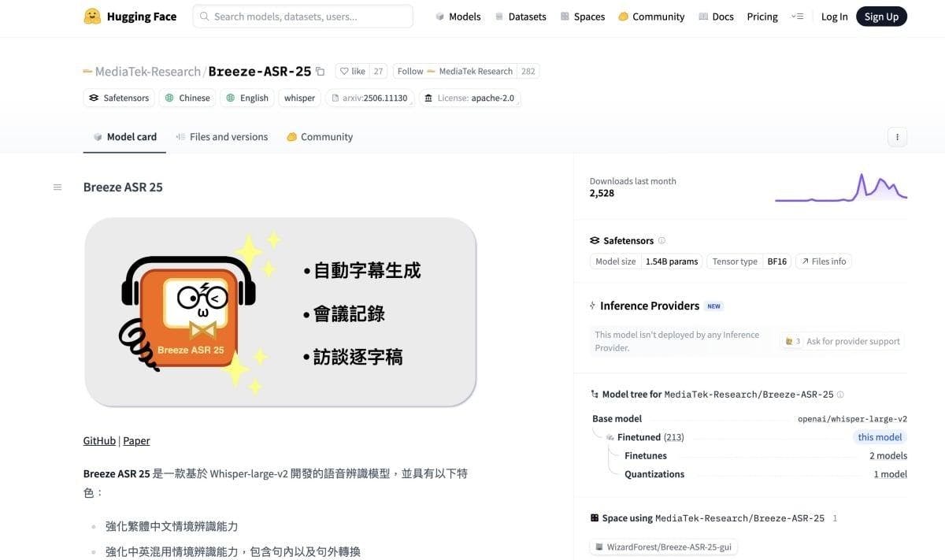
Task: Click the Safetensors tag
Action: 119,98
